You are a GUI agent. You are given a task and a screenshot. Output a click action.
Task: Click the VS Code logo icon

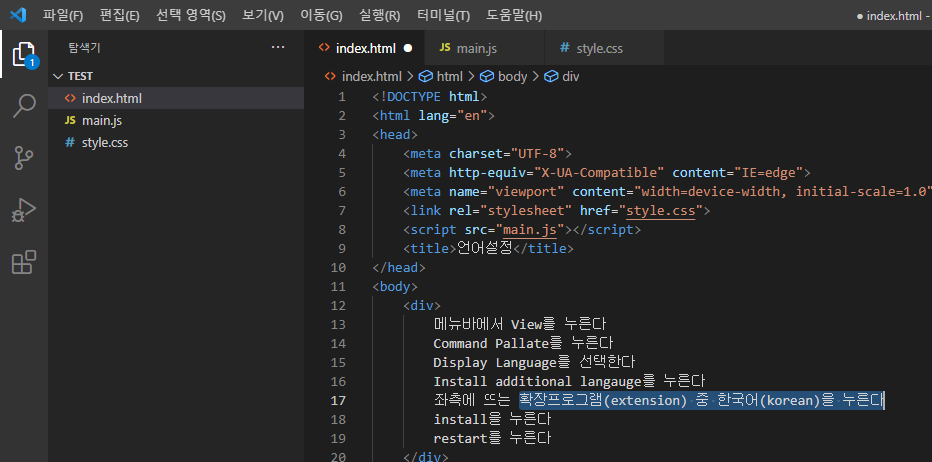[18, 15]
